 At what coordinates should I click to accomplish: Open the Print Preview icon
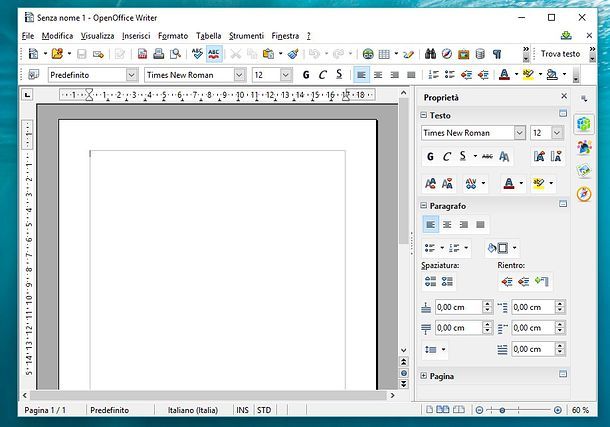click(x=175, y=54)
